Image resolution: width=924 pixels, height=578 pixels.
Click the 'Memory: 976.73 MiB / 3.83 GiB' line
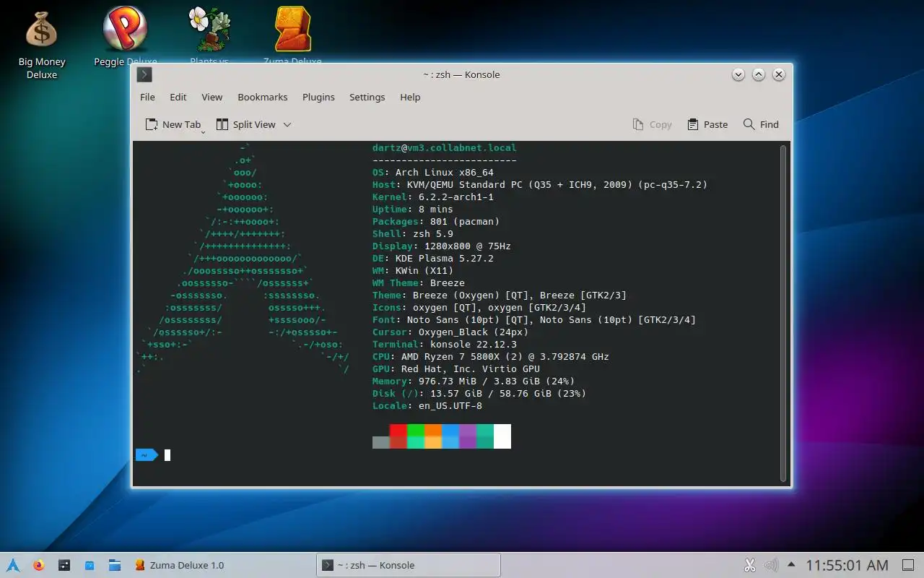474,381
